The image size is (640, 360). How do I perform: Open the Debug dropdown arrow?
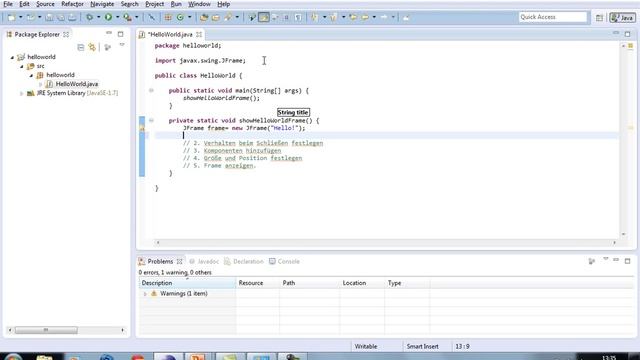98,17
